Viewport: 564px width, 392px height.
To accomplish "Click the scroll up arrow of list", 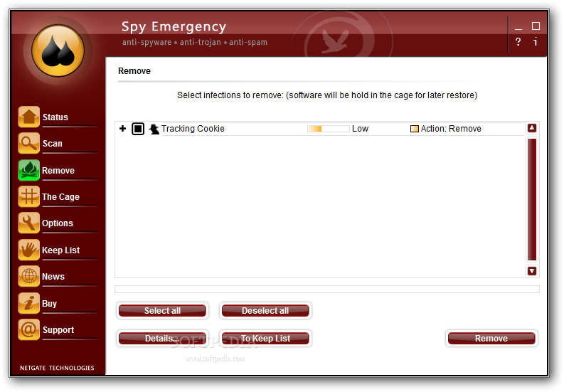I will tap(532, 128).
